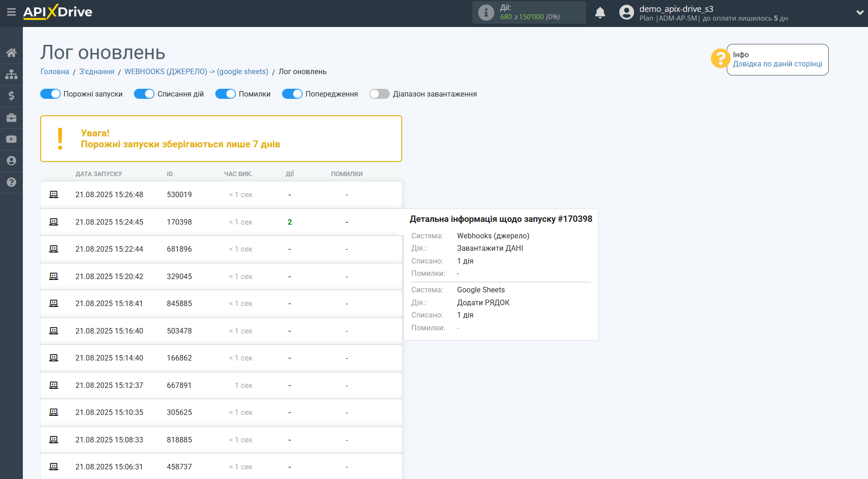
Task: Enable Діапазон завантаження switch
Action: point(379,94)
